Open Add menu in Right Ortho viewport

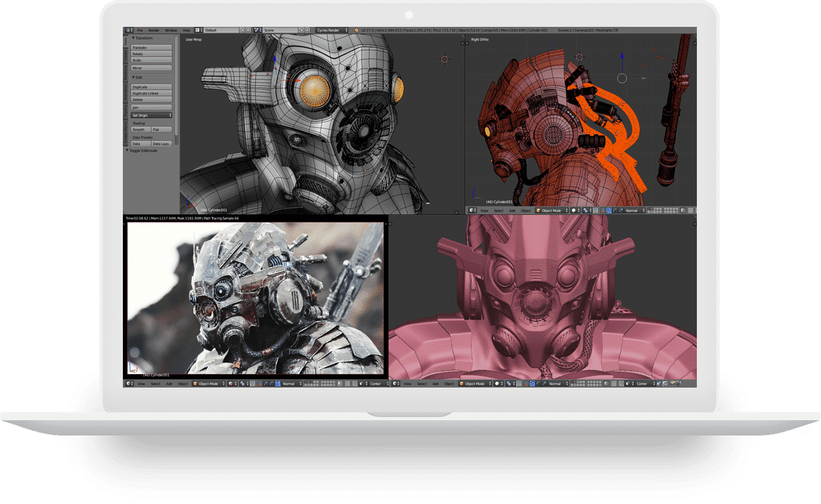(x=513, y=210)
